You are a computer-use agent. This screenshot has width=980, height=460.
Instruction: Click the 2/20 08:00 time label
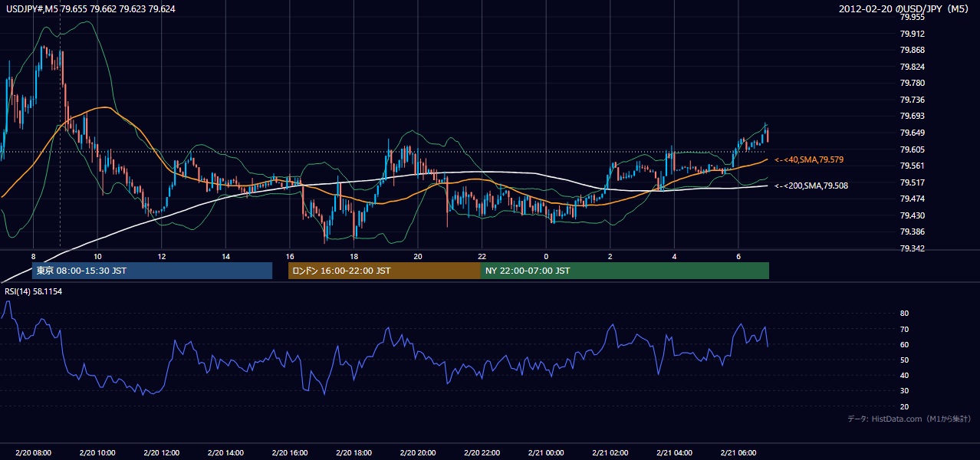tap(33, 453)
